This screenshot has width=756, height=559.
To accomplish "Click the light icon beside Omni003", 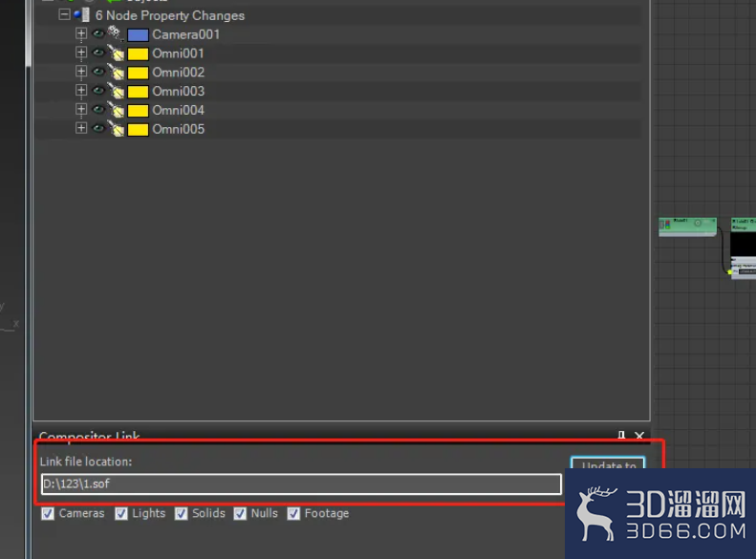I will click(116, 91).
